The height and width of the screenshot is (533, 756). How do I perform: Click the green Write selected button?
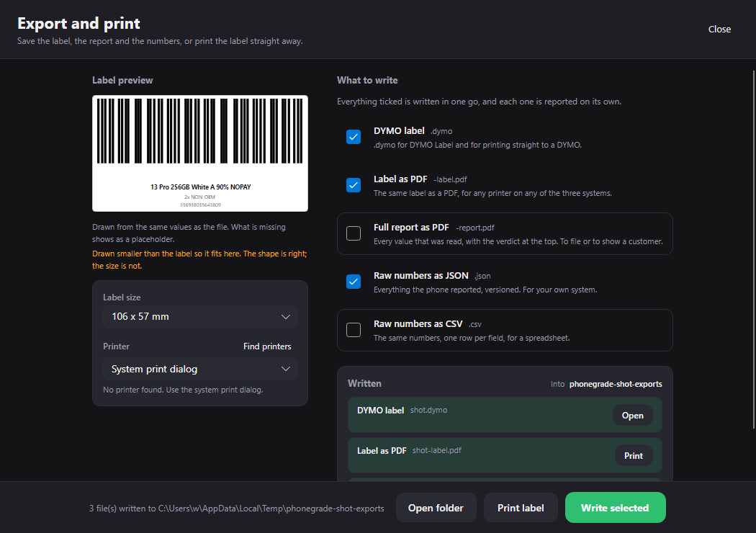pyautogui.click(x=615, y=508)
